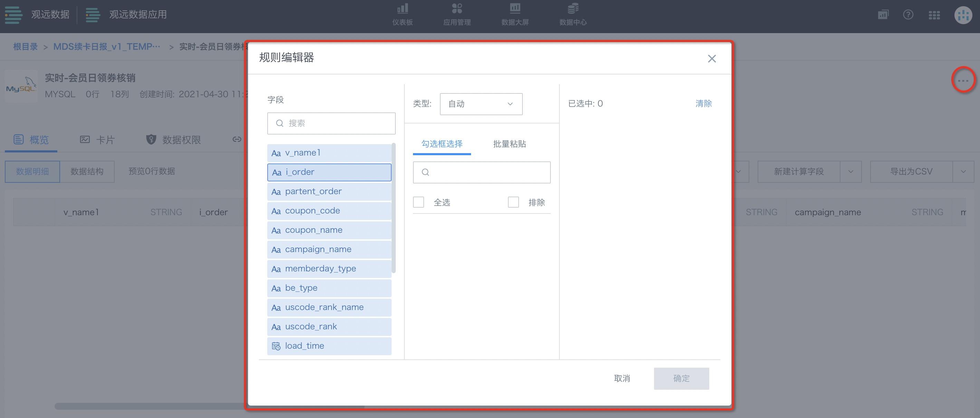Viewport: 980px width, 418px height.
Task: Expand the 新建计算字段 dropdown arrow
Action: tap(851, 172)
